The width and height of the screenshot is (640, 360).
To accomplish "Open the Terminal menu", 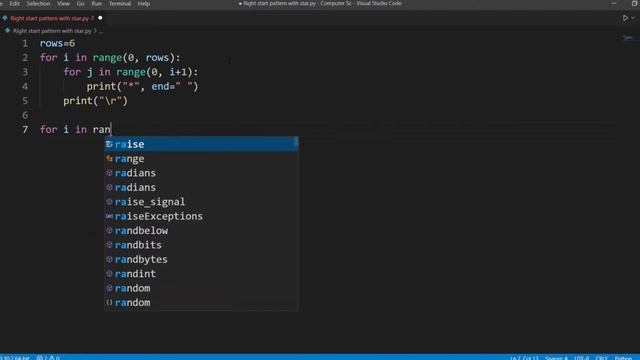I will click(120, 4).
